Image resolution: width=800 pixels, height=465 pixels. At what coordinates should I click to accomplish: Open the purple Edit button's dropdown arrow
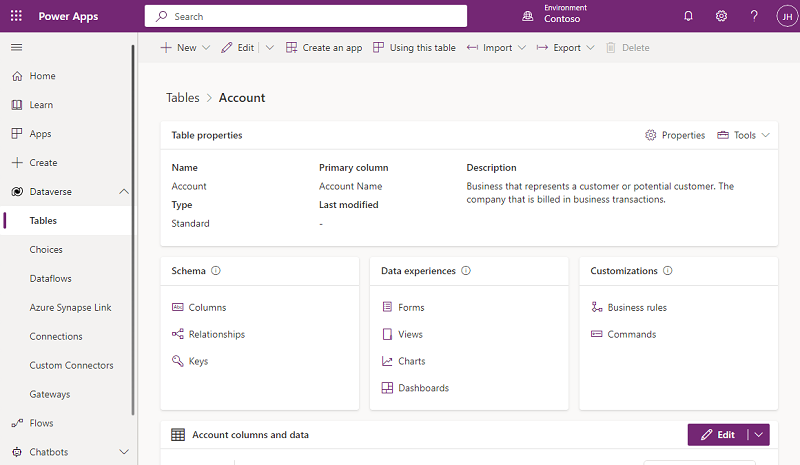pyautogui.click(x=760, y=435)
